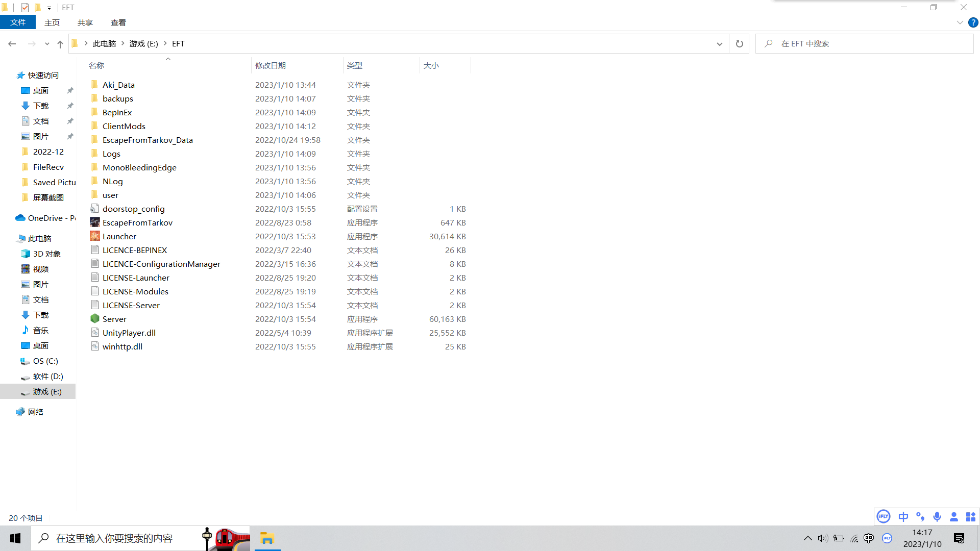
Task: Select the green Server application icon
Action: pyautogui.click(x=95, y=319)
